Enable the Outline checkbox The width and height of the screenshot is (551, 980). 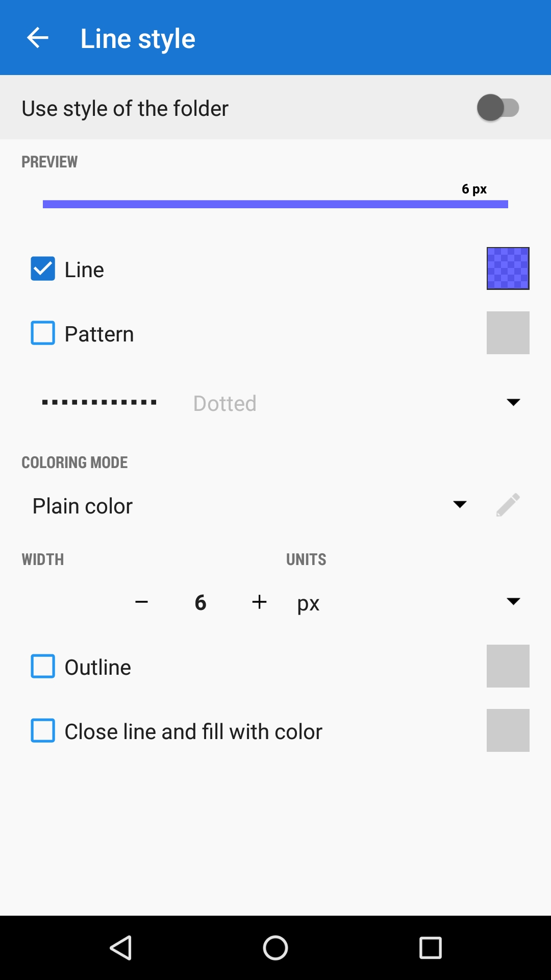(x=43, y=667)
